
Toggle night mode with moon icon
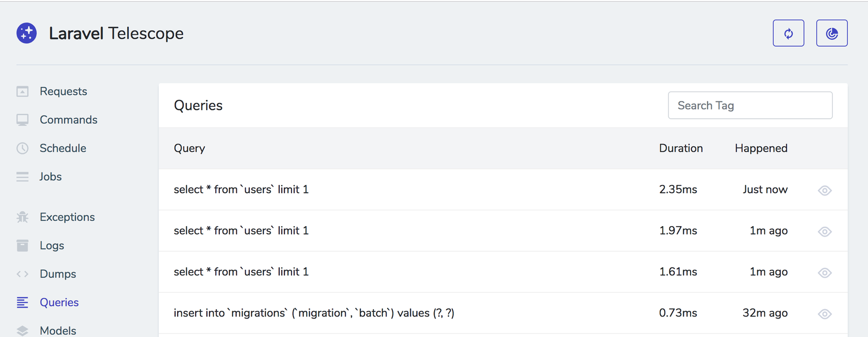pos(831,33)
